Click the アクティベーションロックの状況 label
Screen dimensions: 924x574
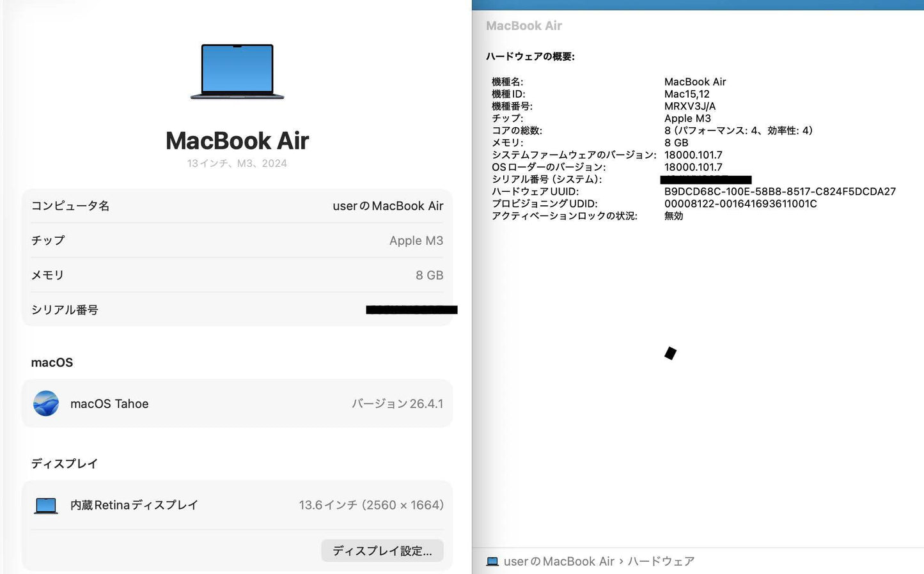point(565,216)
